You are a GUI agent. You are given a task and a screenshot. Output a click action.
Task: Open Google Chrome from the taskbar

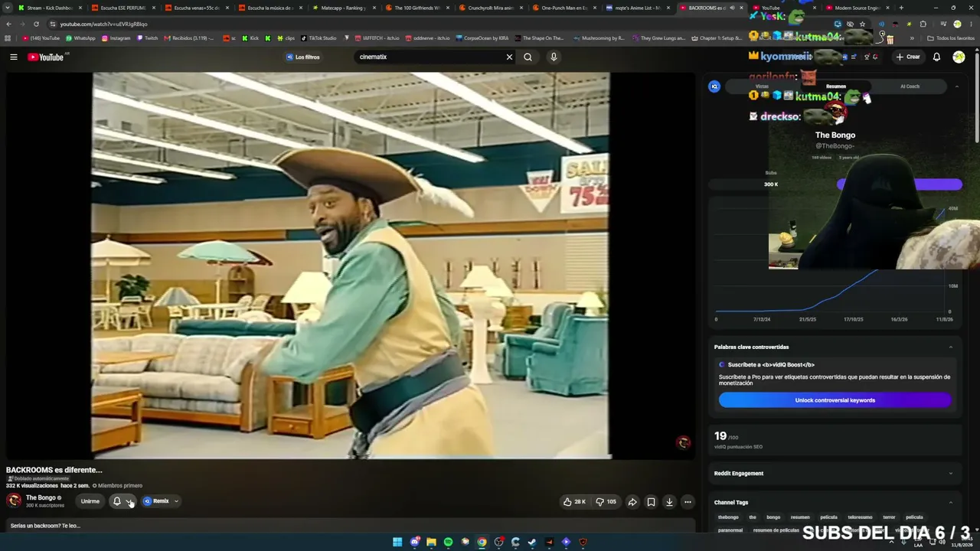[x=482, y=542]
